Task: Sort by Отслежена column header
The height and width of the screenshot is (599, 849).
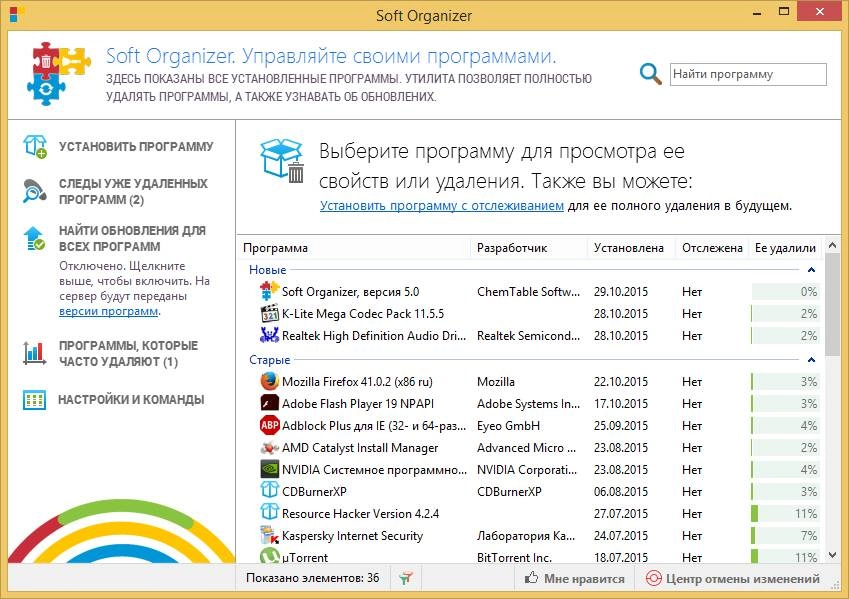Action: pos(712,248)
